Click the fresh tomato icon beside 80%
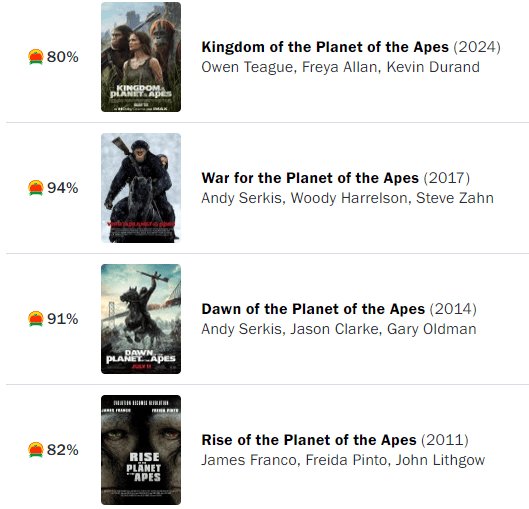Image resolution: width=529 pixels, height=509 pixels. [36, 57]
